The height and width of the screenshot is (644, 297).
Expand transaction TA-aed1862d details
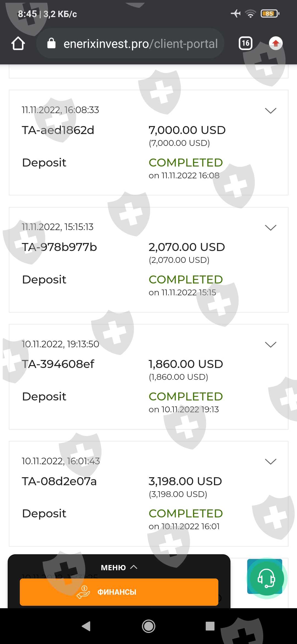click(270, 111)
